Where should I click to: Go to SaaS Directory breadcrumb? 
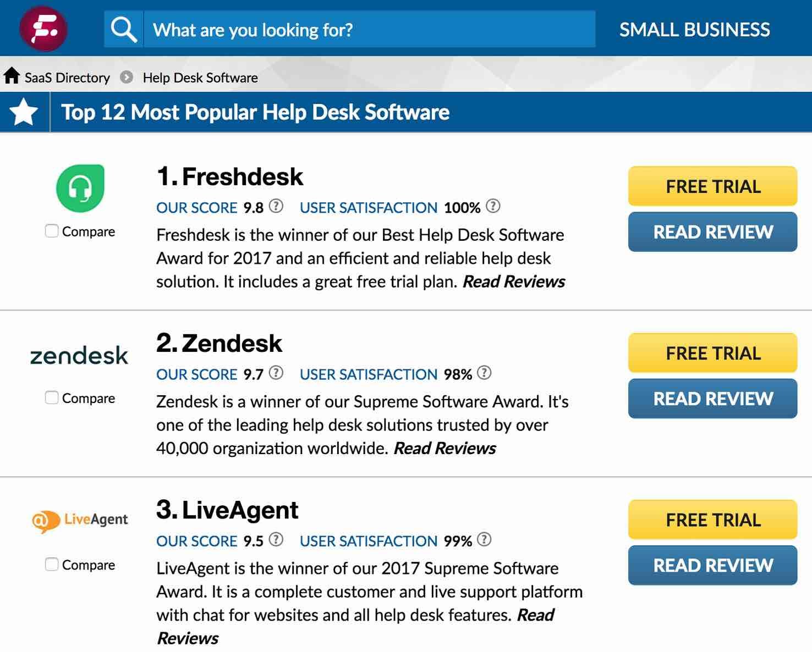67,78
